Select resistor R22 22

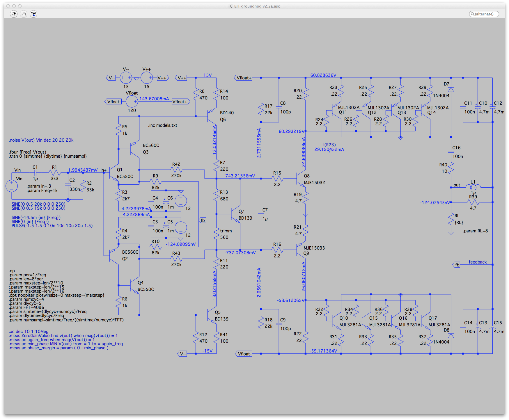(306, 337)
